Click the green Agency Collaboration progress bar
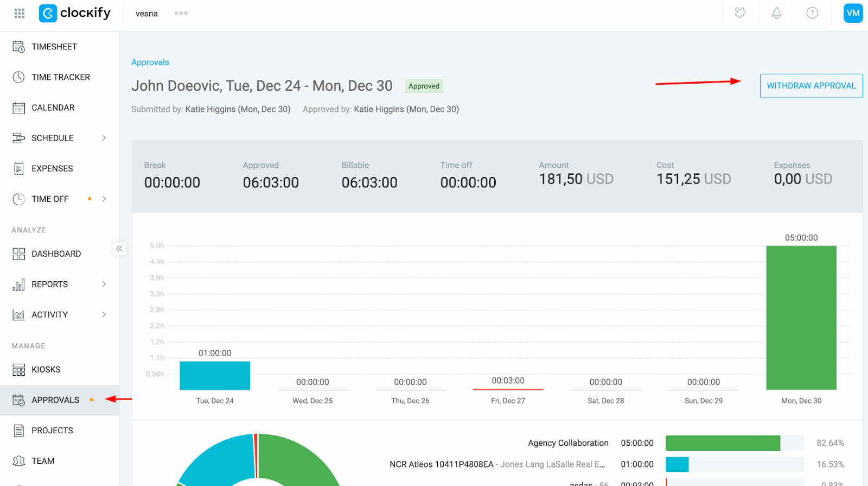This screenshot has width=868, height=486. click(x=723, y=443)
